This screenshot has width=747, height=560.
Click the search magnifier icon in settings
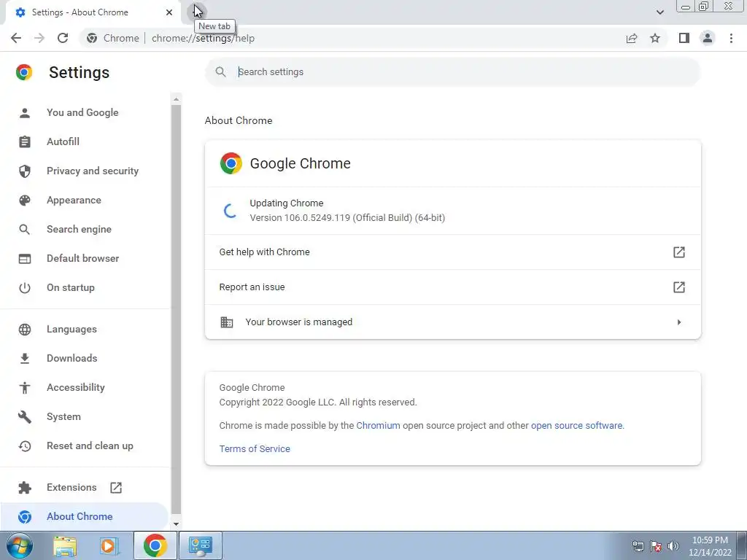220,72
